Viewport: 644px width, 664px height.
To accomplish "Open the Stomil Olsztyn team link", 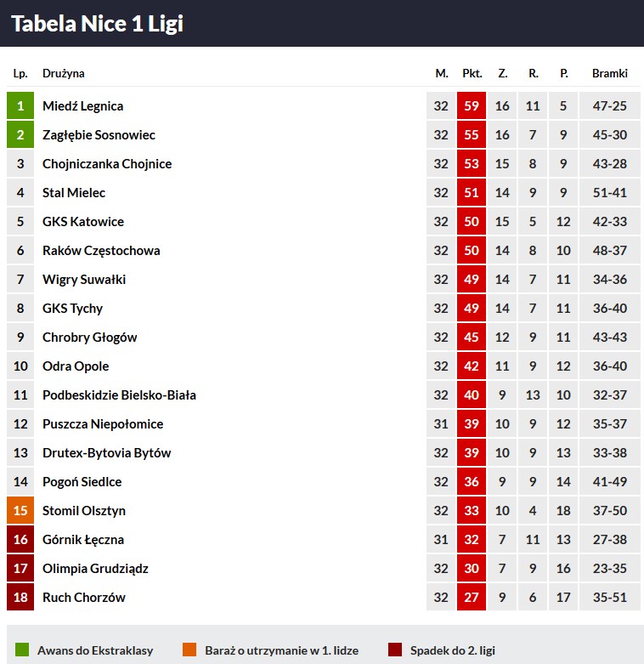I will [84, 511].
